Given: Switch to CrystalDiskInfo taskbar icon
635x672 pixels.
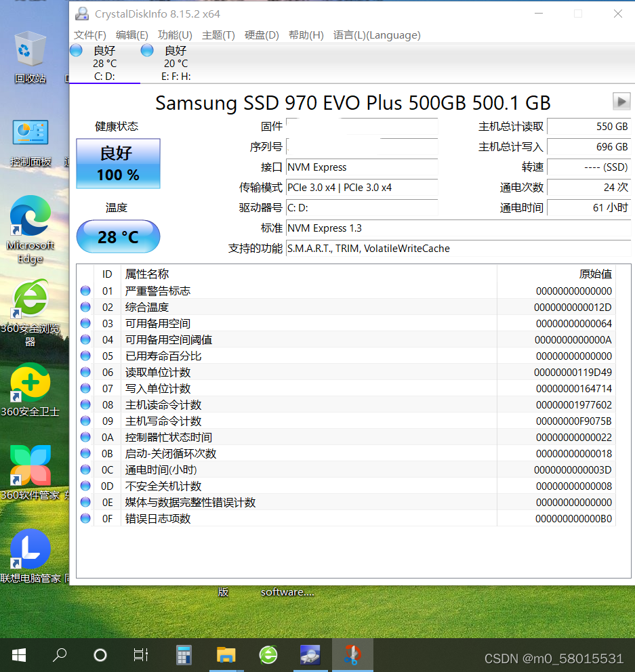Looking at the screenshot, I should (310, 655).
